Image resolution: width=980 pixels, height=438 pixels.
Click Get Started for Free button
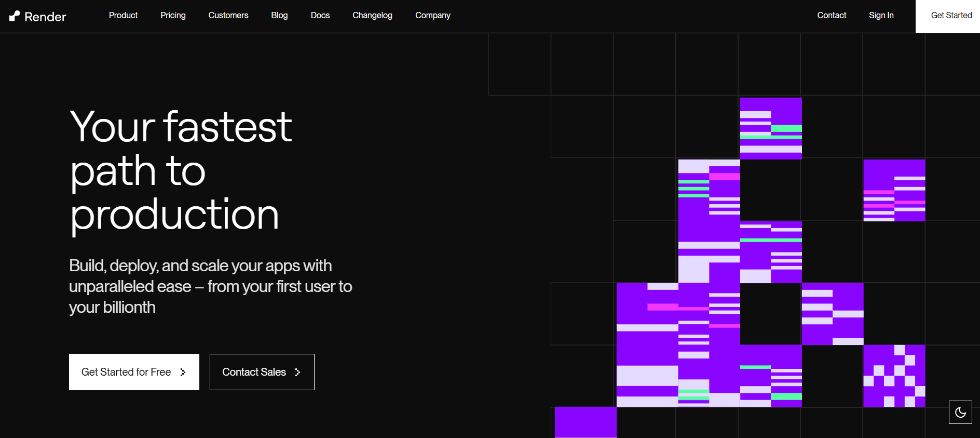134,372
